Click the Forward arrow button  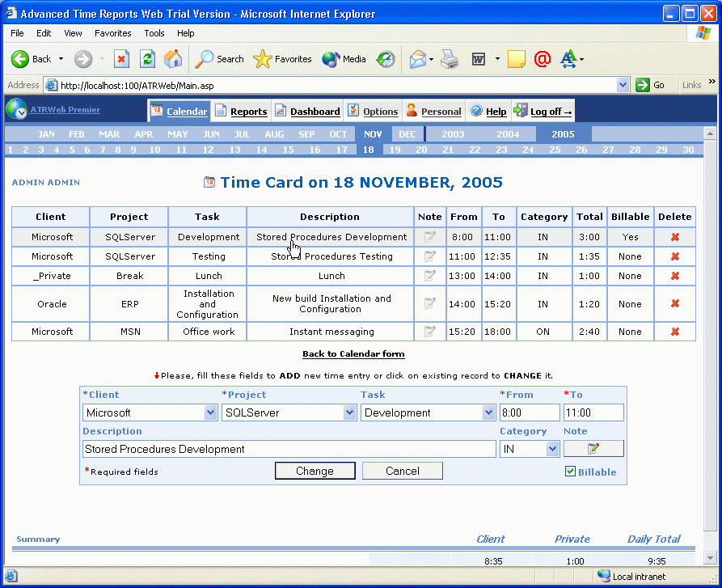[x=83, y=59]
